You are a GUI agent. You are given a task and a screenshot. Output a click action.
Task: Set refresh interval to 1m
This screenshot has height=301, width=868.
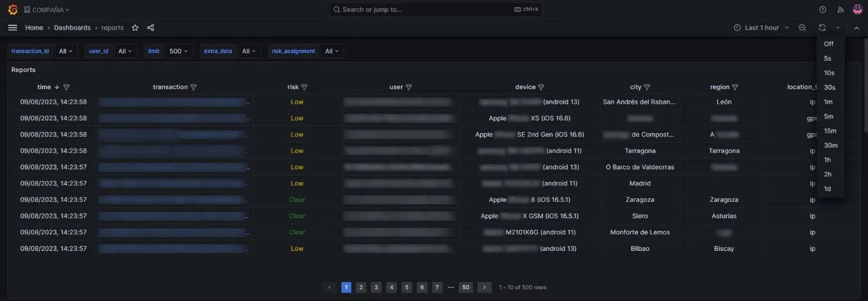(x=830, y=102)
